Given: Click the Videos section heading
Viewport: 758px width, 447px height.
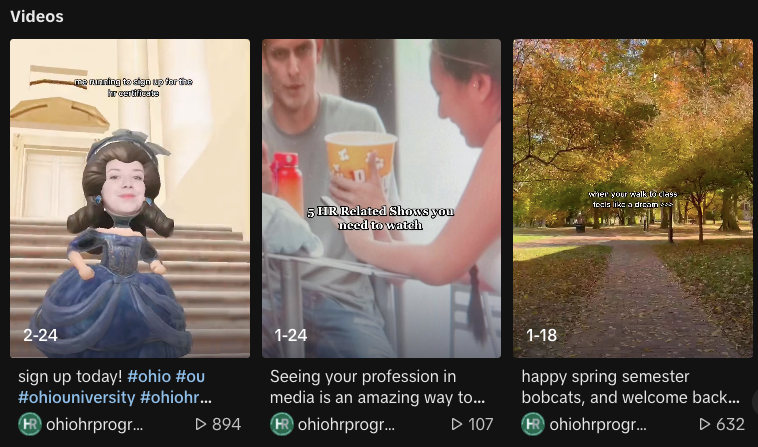Looking at the screenshot, I should (37, 16).
